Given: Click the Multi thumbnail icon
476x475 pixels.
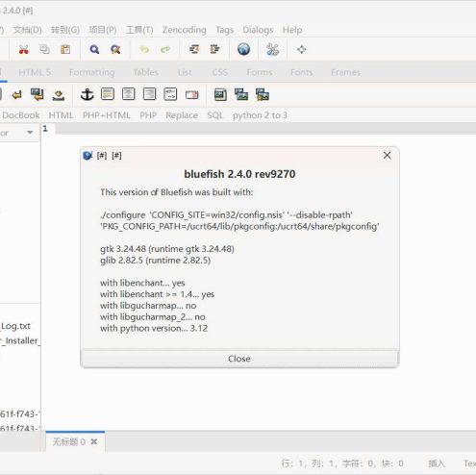Looking at the screenshot, I should click(x=263, y=94).
